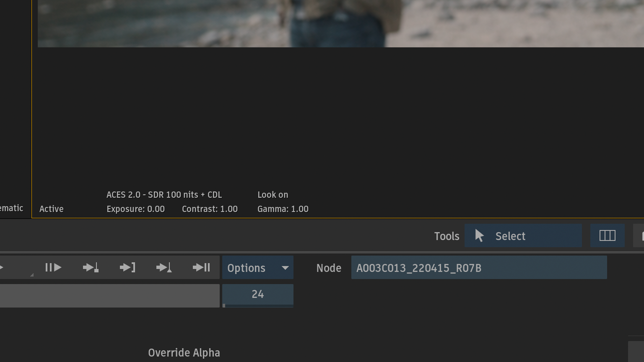Click the frame number field showing 24
The height and width of the screenshot is (362, 644).
257,295
